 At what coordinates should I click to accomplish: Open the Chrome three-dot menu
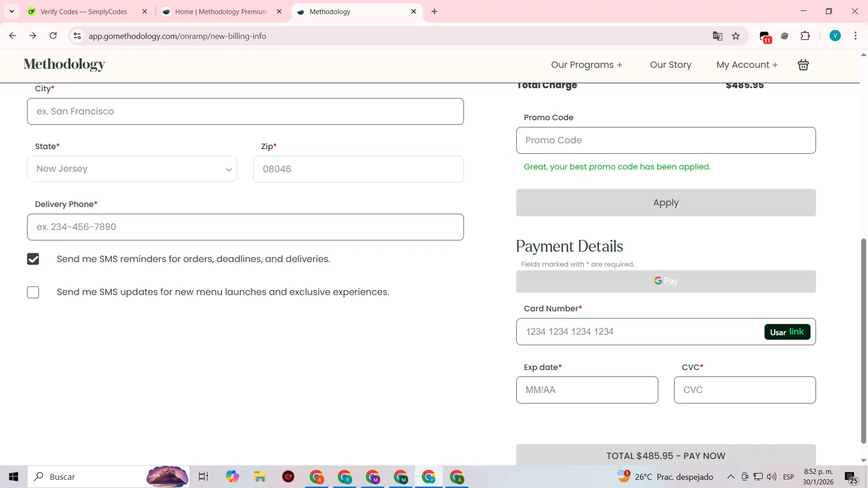pos(855,36)
